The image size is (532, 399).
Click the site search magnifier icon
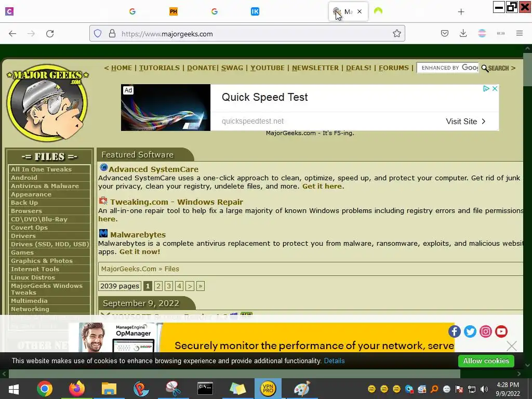point(485,69)
